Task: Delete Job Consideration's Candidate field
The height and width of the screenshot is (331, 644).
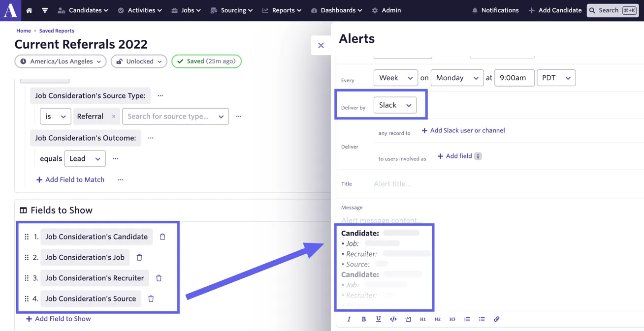Action: 162,237
